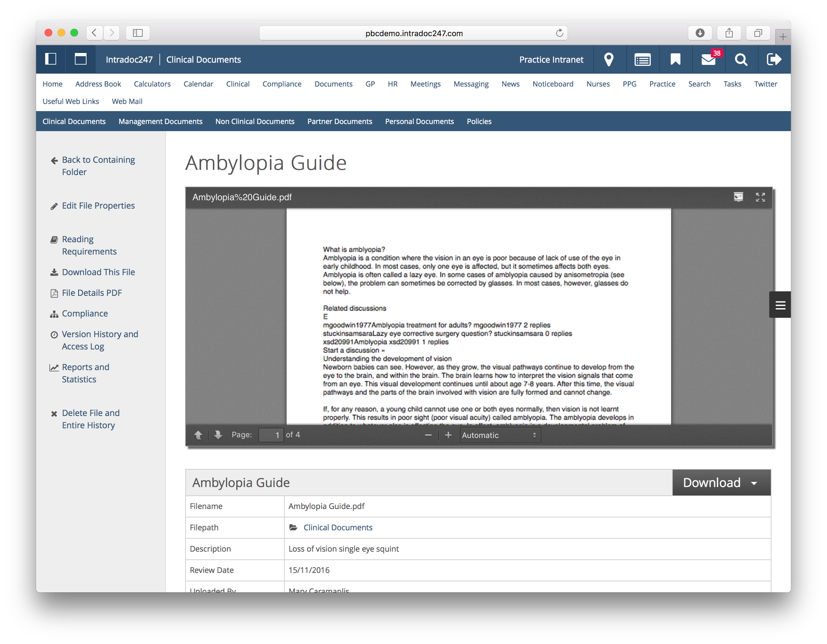Click the Safari address bar

(x=413, y=33)
